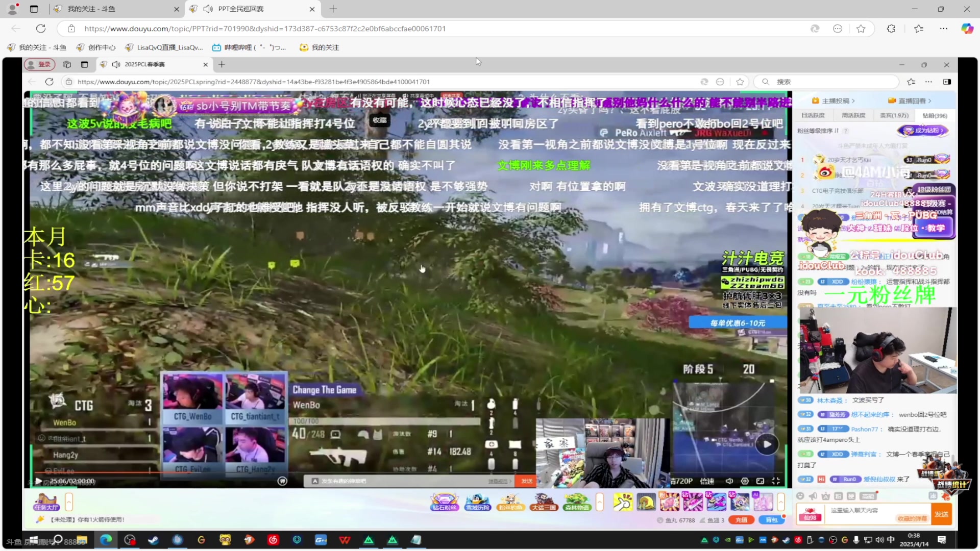Click the 收藏 button on the video
Screen dimensions: 980x551
coord(380,120)
